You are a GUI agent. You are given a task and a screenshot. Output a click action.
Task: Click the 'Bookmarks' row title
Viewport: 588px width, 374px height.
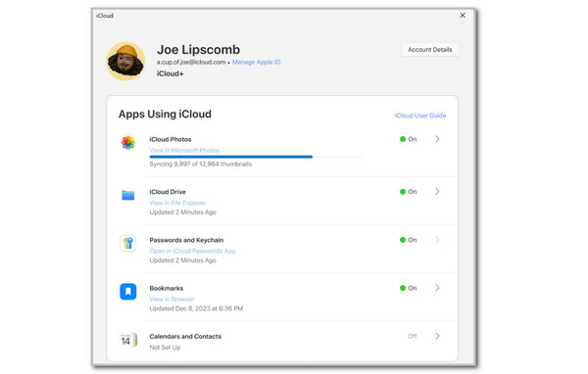pyautogui.click(x=167, y=288)
